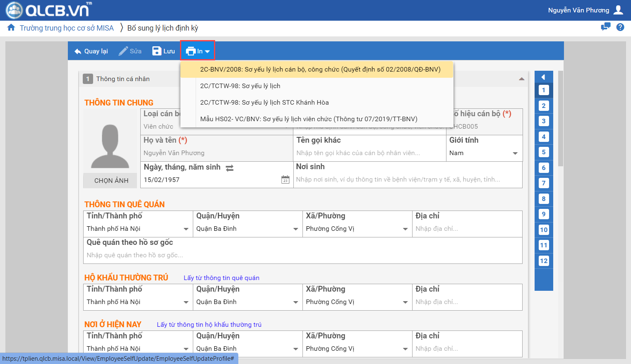Click the help question mark icon

pos(620,27)
